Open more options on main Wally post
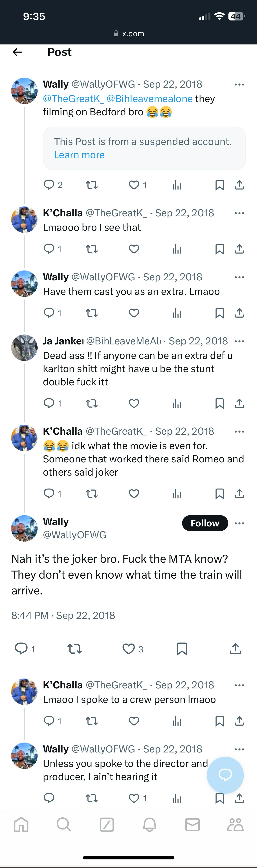Screen dimensions: 257x868 point(239,523)
